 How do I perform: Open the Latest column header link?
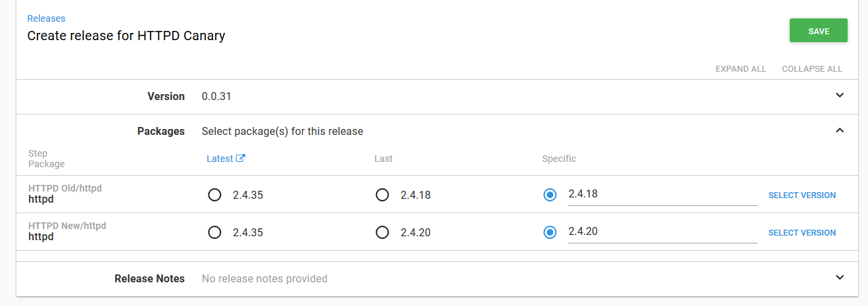coord(220,159)
